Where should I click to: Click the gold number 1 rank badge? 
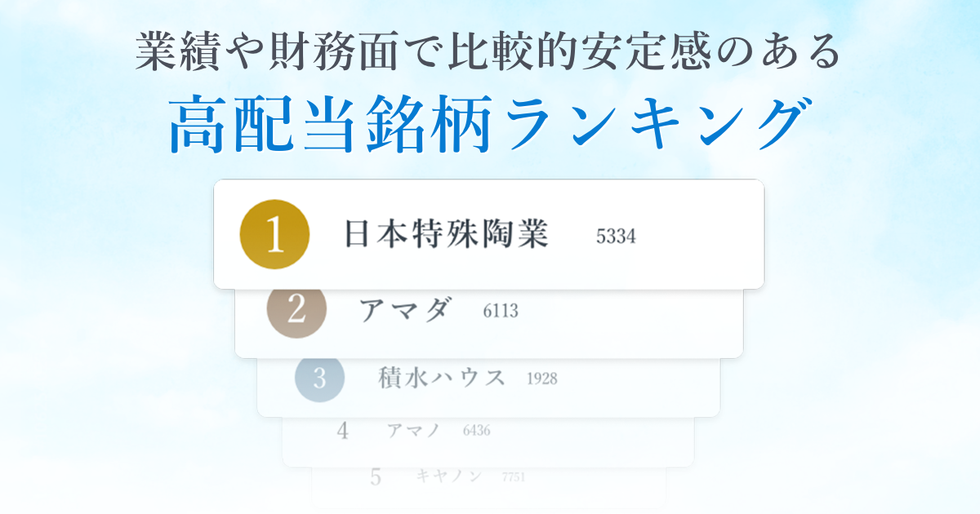coord(274,234)
